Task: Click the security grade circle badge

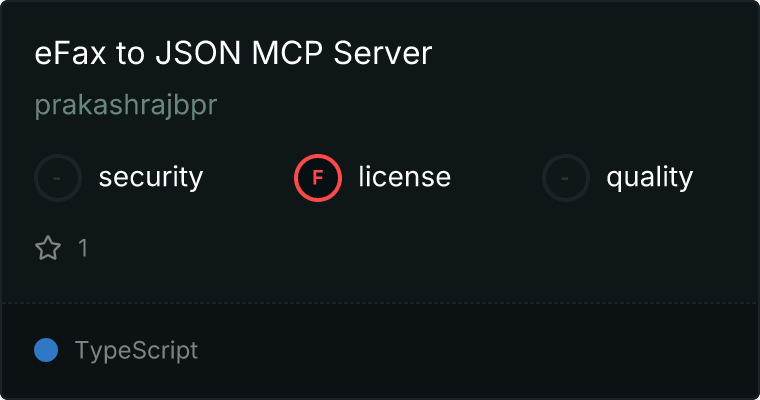Action: pyautogui.click(x=58, y=178)
